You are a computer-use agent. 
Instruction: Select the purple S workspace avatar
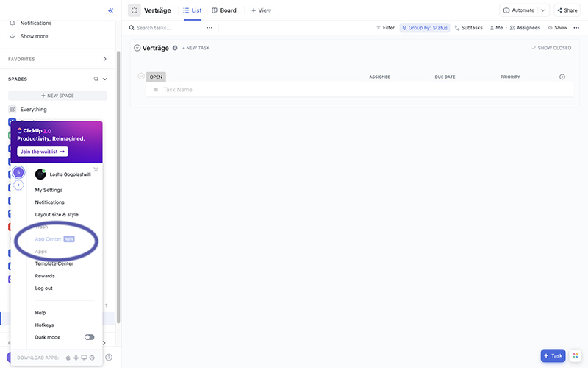tap(18, 172)
